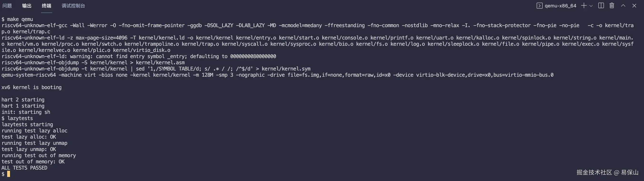Open the 调试控制台 (Debug Console) tab
The width and height of the screenshot is (644, 181).
point(73,5)
